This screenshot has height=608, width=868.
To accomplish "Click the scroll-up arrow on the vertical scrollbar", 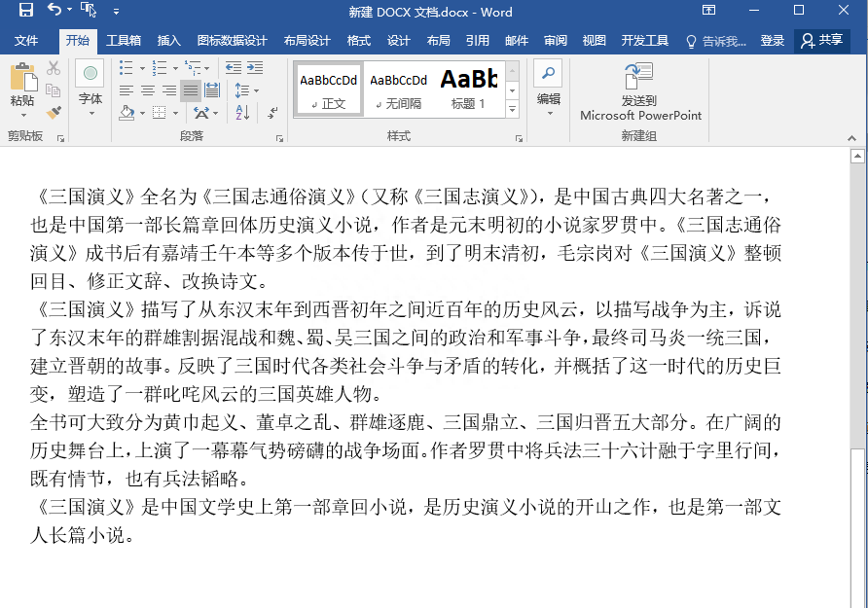I will pyautogui.click(x=857, y=156).
